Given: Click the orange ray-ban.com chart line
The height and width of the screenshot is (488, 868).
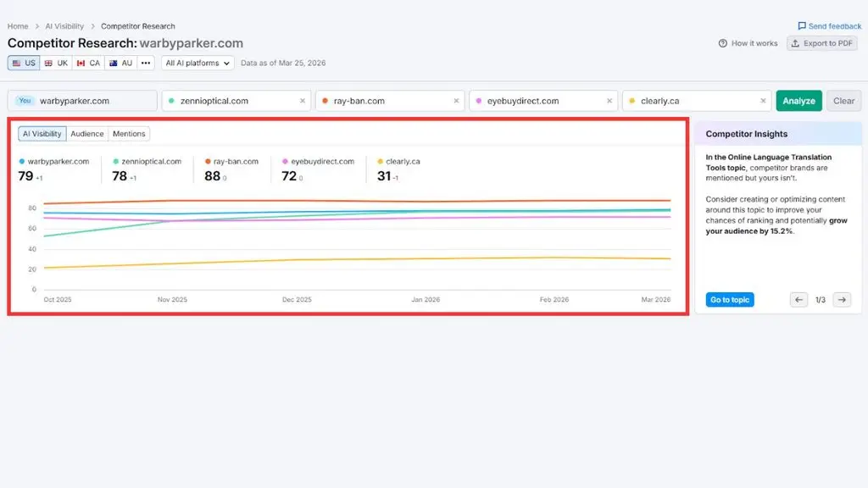Looking at the screenshot, I should click(x=357, y=201).
